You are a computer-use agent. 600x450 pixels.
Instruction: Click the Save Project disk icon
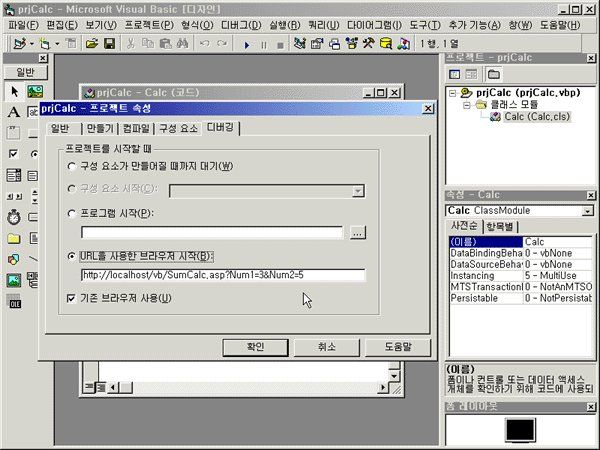(109, 44)
